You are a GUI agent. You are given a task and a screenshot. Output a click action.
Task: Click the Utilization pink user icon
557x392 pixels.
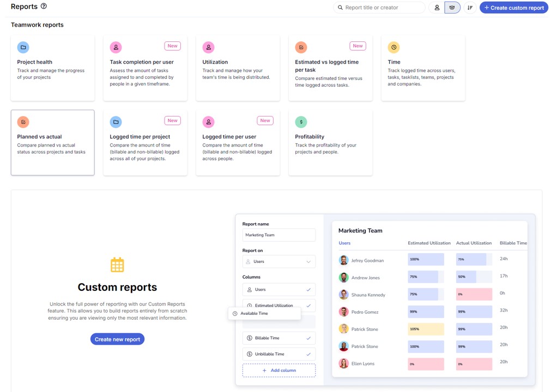(x=208, y=47)
